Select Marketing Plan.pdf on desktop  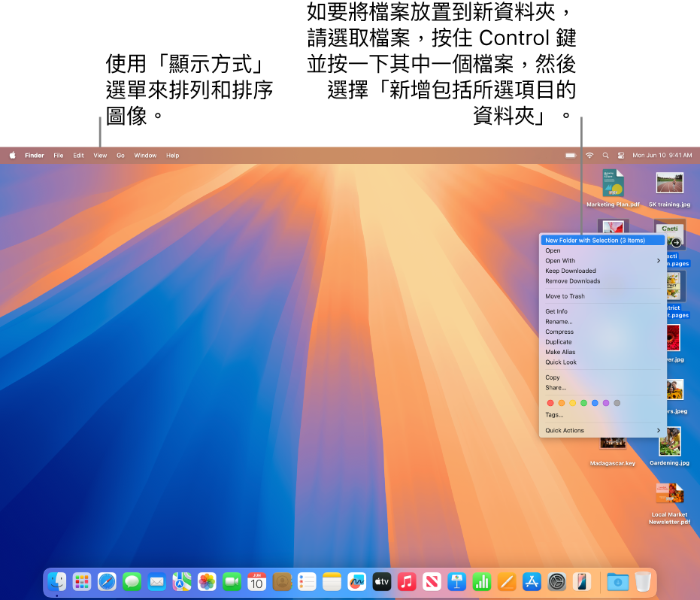click(x=613, y=189)
